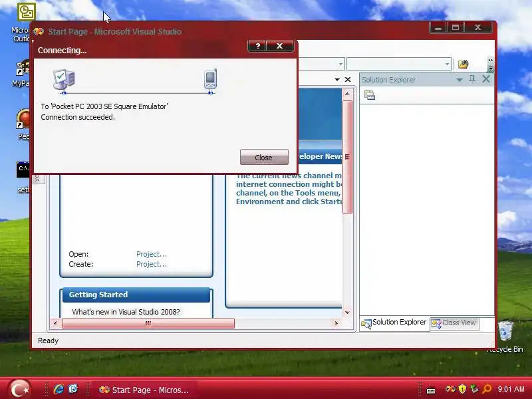Screen dimensions: 532x399
Task: Select the command prompt desktop icon
Action: point(23,170)
